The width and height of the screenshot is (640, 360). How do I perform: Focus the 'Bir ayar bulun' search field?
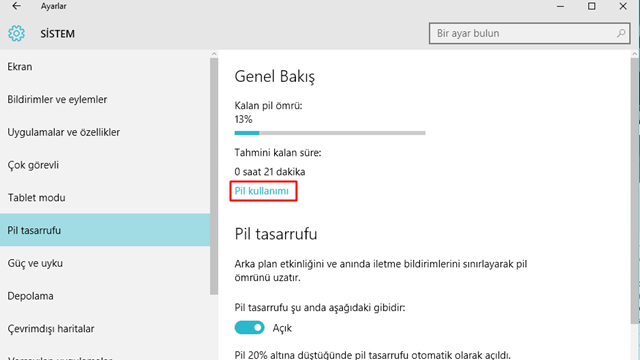point(529,33)
